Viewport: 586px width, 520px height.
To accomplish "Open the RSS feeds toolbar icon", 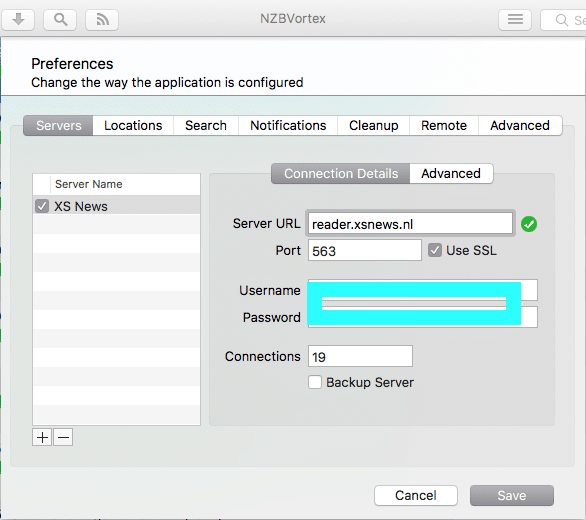I will (x=102, y=19).
